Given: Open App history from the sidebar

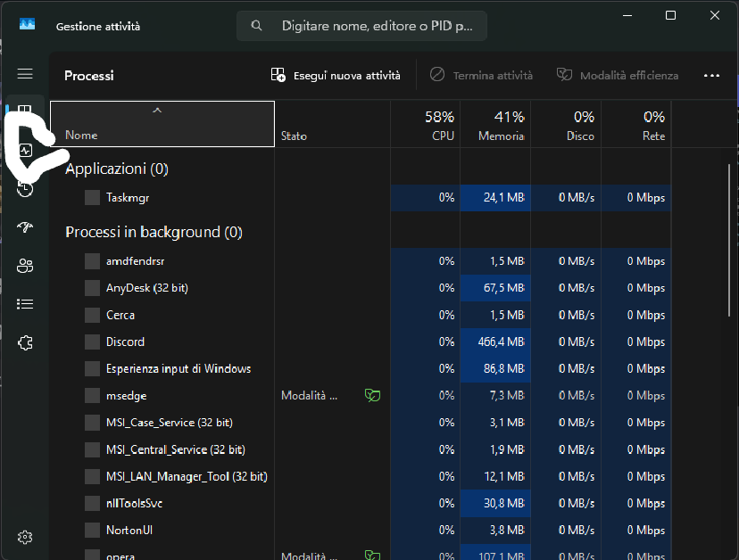Looking at the screenshot, I should click(x=25, y=189).
